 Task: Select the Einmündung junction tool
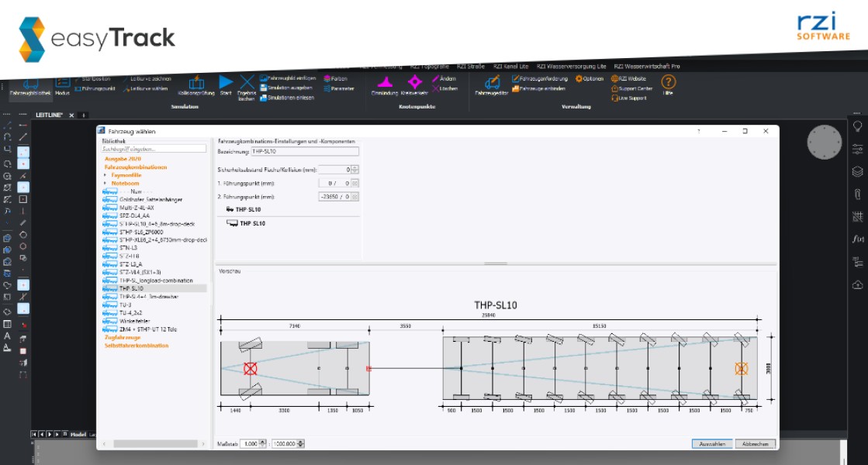tap(385, 87)
